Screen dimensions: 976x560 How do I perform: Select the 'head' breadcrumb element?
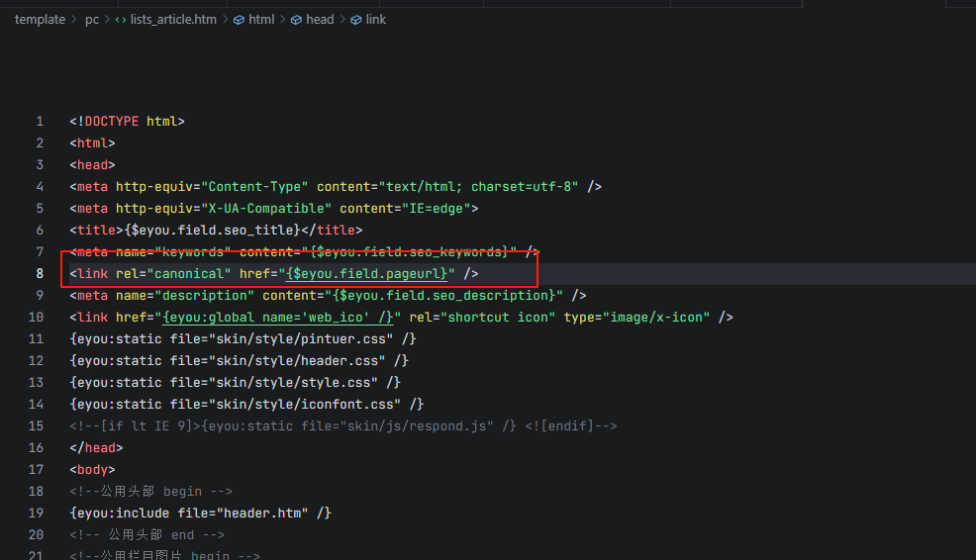pyautogui.click(x=320, y=19)
